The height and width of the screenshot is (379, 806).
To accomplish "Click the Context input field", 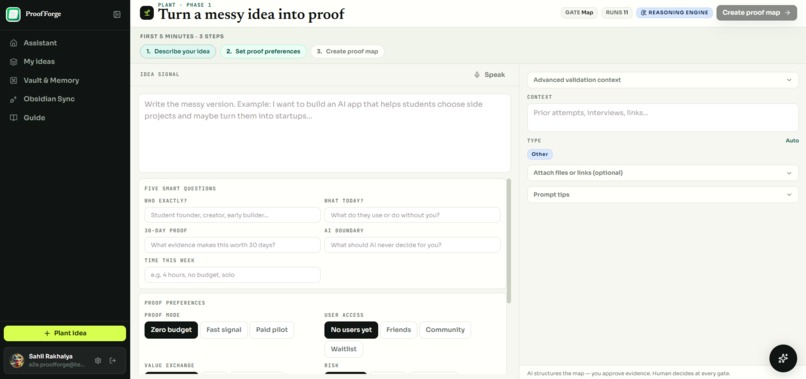I will (663, 118).
